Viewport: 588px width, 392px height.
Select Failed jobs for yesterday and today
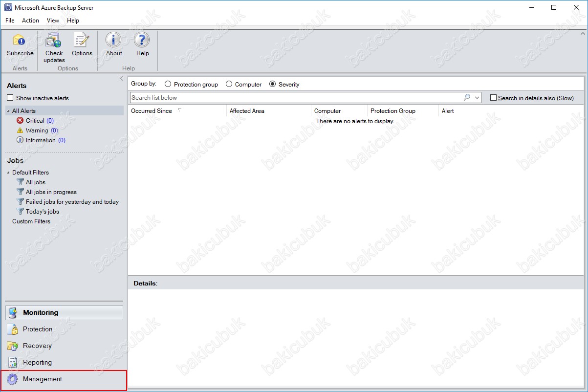click(x=72, y=202)
